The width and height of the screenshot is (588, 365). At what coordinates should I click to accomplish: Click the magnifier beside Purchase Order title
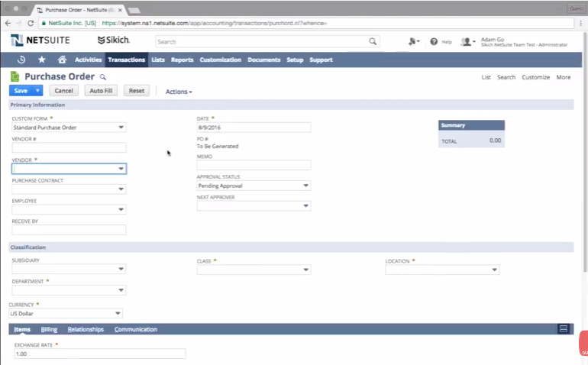(x=103, y=77)
